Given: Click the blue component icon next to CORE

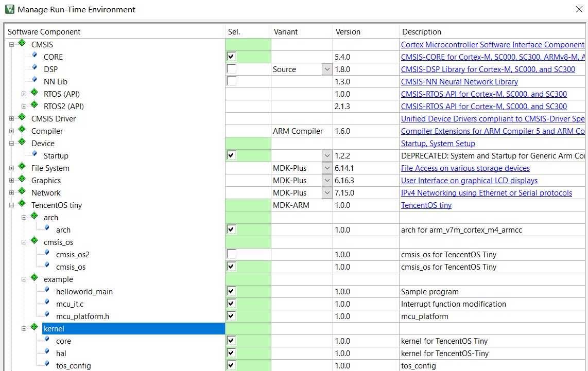Looking at the screenshot, I should [x=34, y=56].
